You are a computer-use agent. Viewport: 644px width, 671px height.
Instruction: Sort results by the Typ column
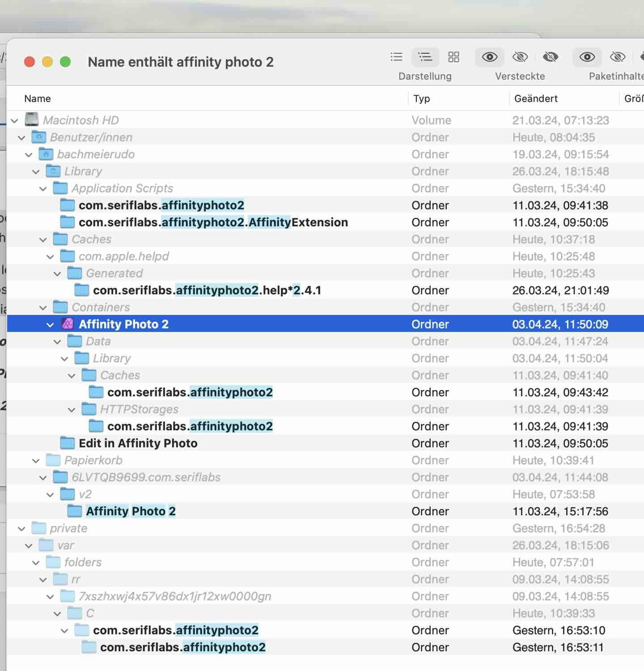[x=421, y=98]
